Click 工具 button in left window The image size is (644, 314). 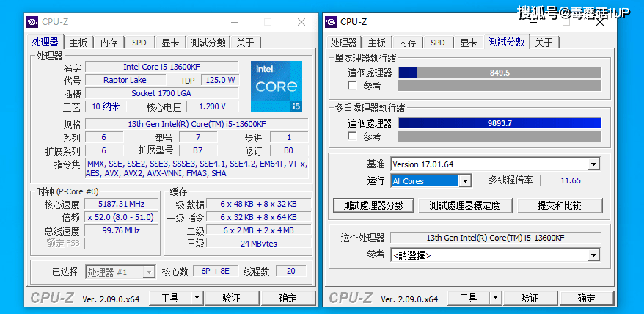170,298
